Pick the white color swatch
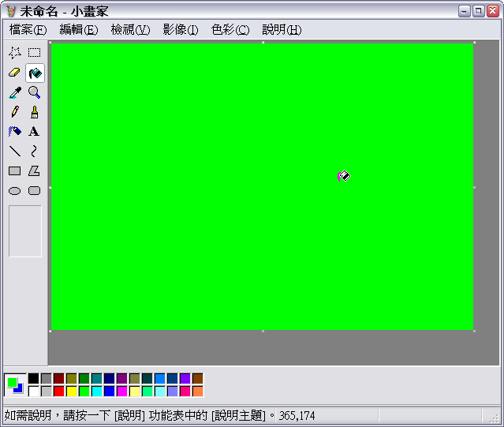 click(x=33, y=391)
